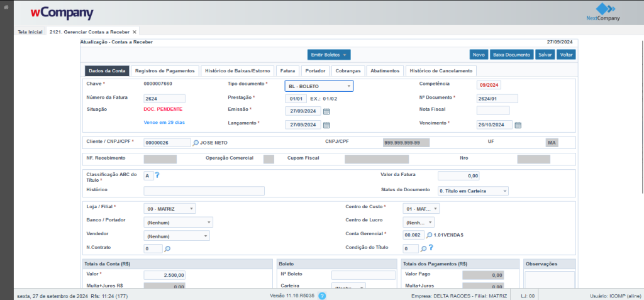The height and width of the screenshot is (300, 644).
Task: Open the Emissão calendar picker
Action: pos(326,111)
